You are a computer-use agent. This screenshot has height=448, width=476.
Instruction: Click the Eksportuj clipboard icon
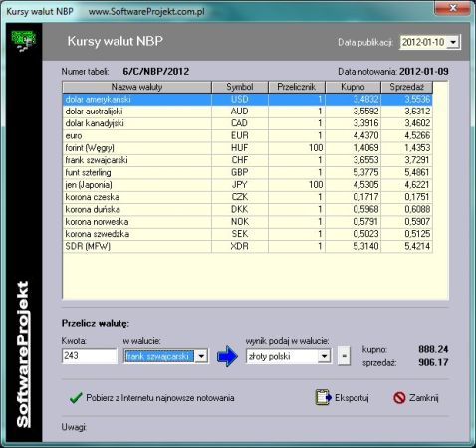tap(323, 397)
